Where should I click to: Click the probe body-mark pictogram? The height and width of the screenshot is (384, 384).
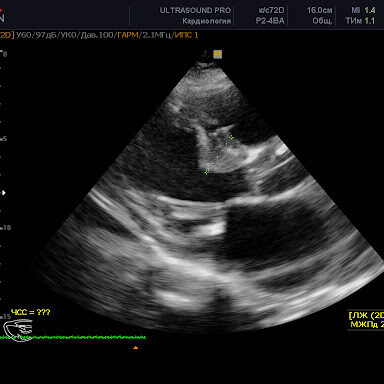point(18,330)
